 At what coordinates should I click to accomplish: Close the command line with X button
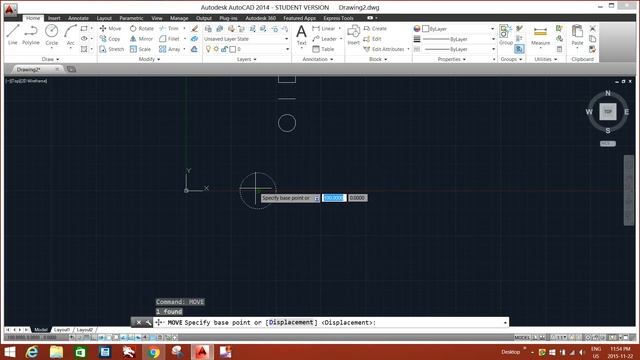click(x=138, y=322)
